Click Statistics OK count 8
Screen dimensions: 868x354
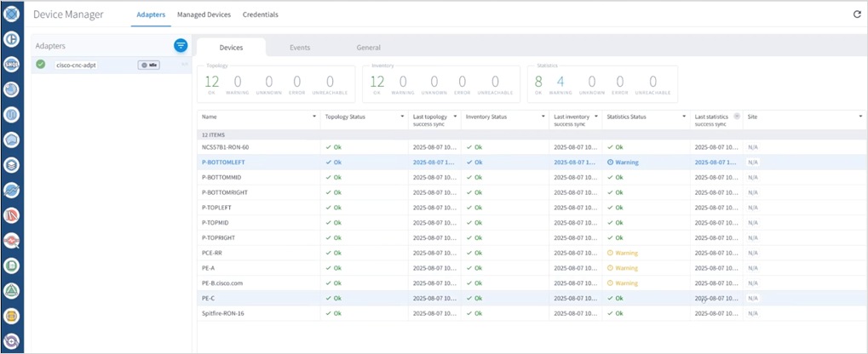pyautogui.click(x=538, y=83)
